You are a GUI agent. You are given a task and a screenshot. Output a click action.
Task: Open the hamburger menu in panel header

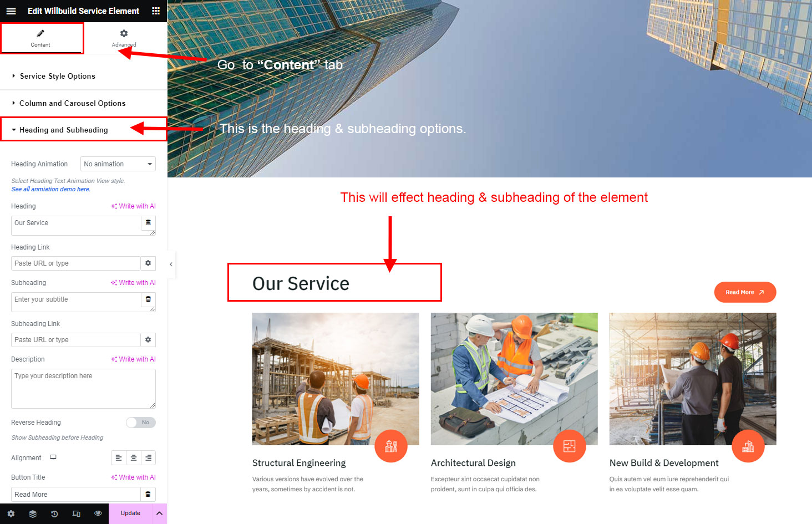pos(11,11)
